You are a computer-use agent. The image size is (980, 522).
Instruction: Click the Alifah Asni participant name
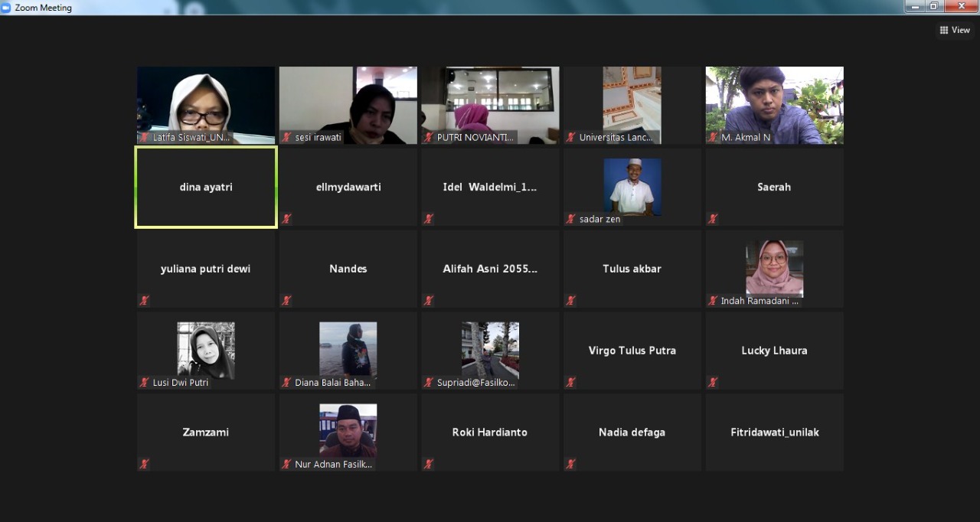click(490, 269)
